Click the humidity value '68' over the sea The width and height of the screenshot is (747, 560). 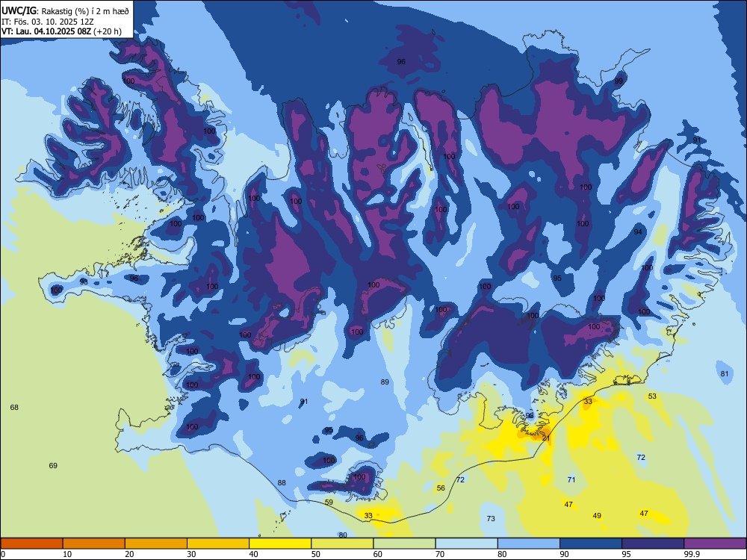[x=14, y=407]
